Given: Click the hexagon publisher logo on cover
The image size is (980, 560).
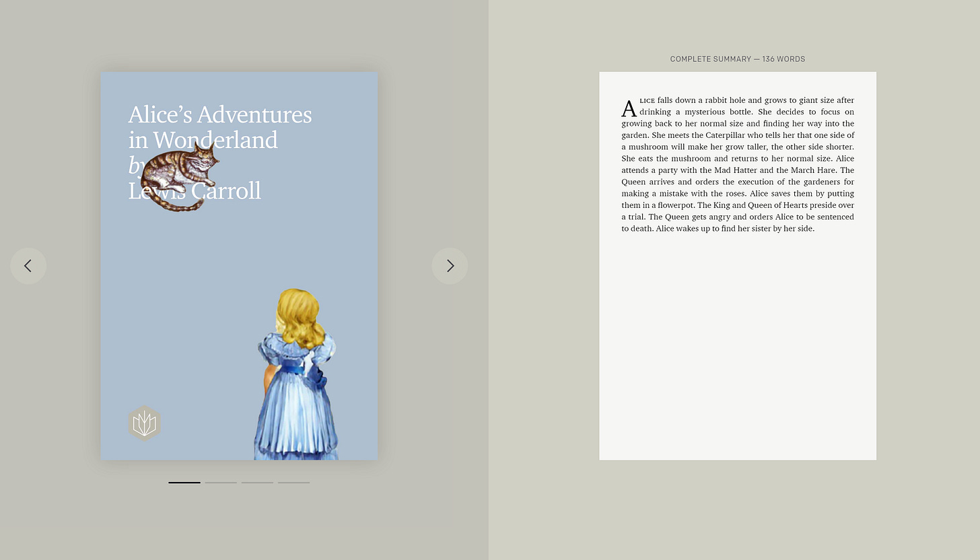Looking at the screenshot, I should tap(145, 423).
